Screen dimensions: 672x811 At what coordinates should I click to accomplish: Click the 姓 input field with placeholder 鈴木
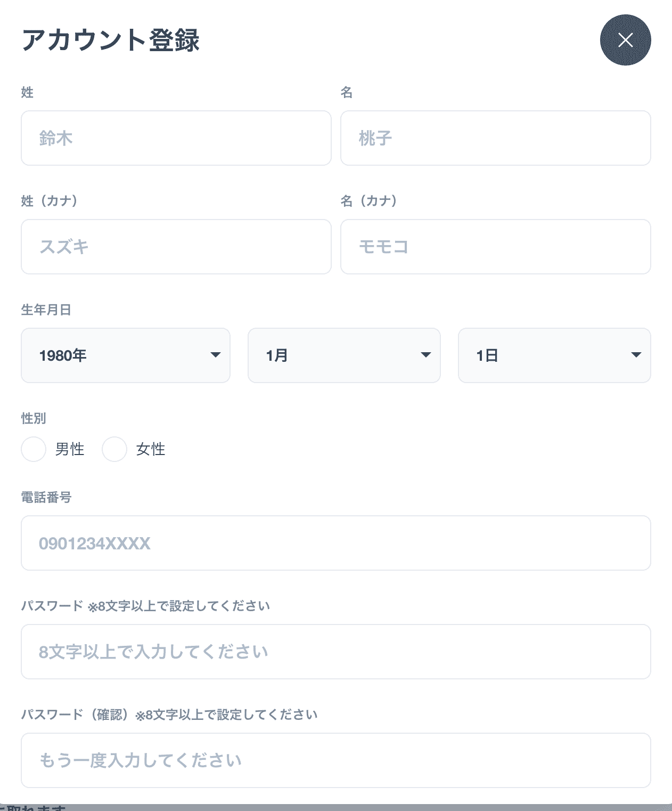(x=176, y=138)
